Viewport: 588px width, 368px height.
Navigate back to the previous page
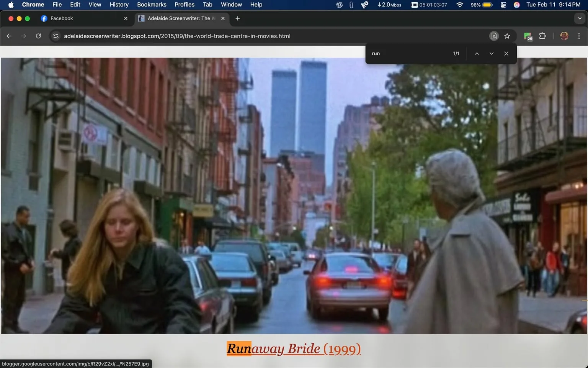[9, 36]
